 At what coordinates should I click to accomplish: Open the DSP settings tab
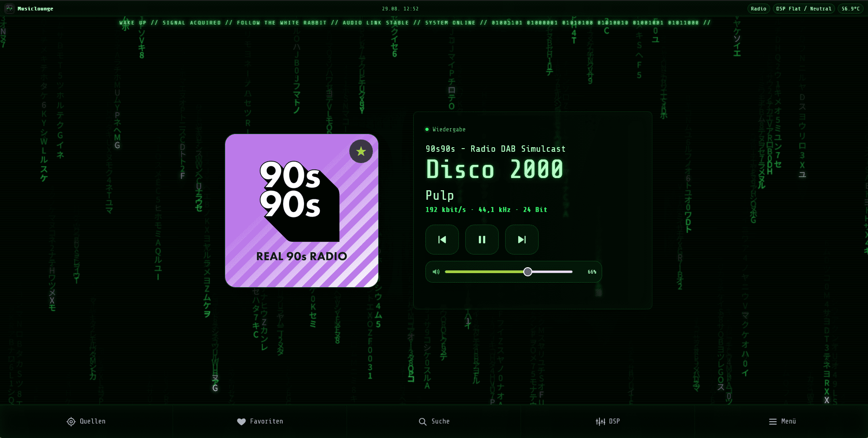tap(608, 421)
